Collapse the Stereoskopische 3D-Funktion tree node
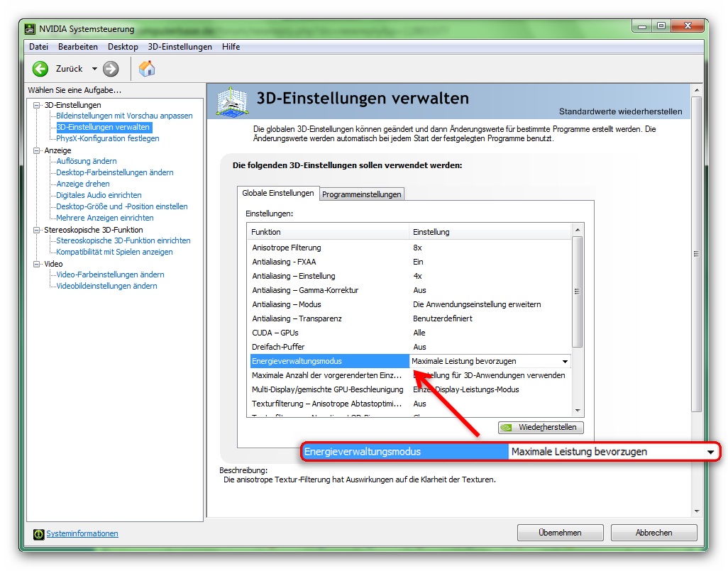This screenshot has width=728, height=571. pyautogui.click(x=37, y=230)
